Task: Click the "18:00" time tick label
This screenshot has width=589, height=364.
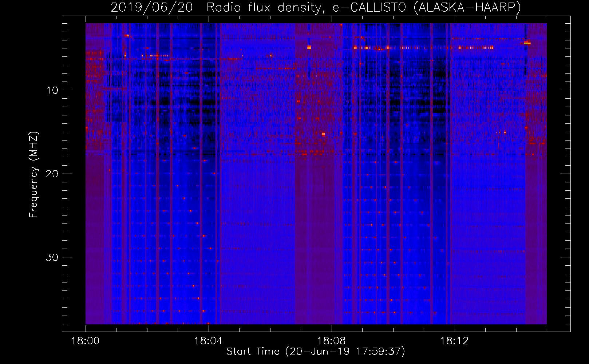Action: (86, 341)
